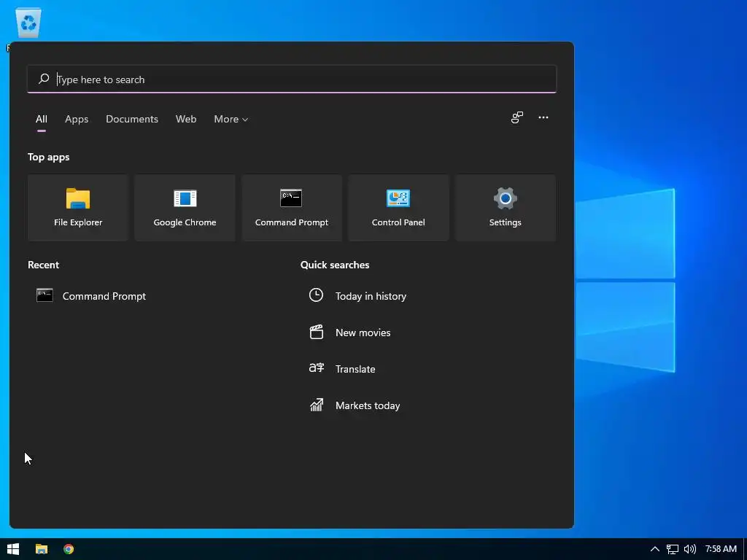
Task: Show hidden system tray icons
Action: [x=655, y=549]
